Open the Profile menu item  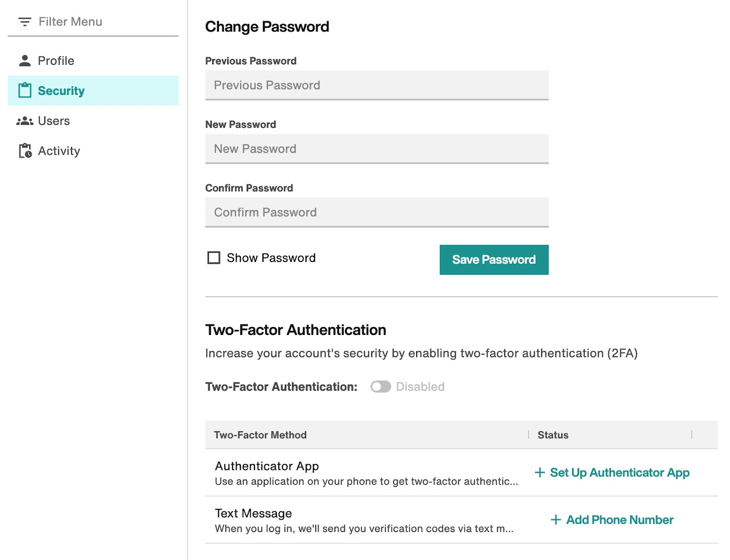coord(93,61)
